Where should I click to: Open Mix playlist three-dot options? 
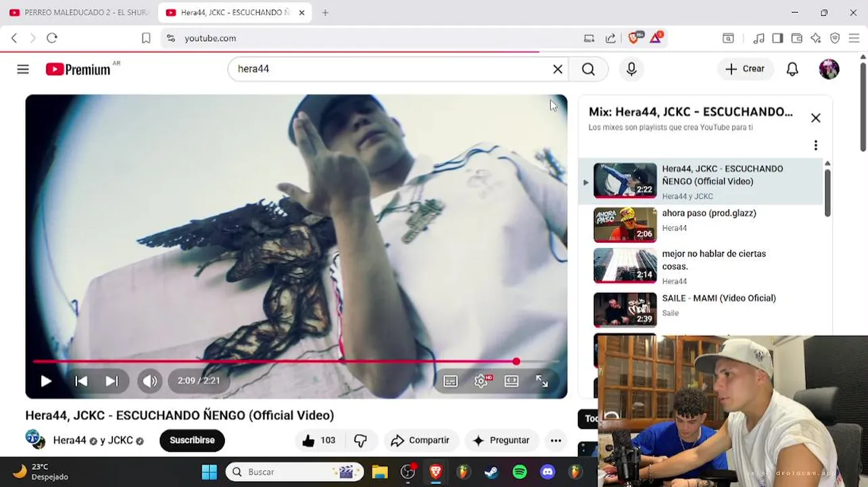(816, 145)
